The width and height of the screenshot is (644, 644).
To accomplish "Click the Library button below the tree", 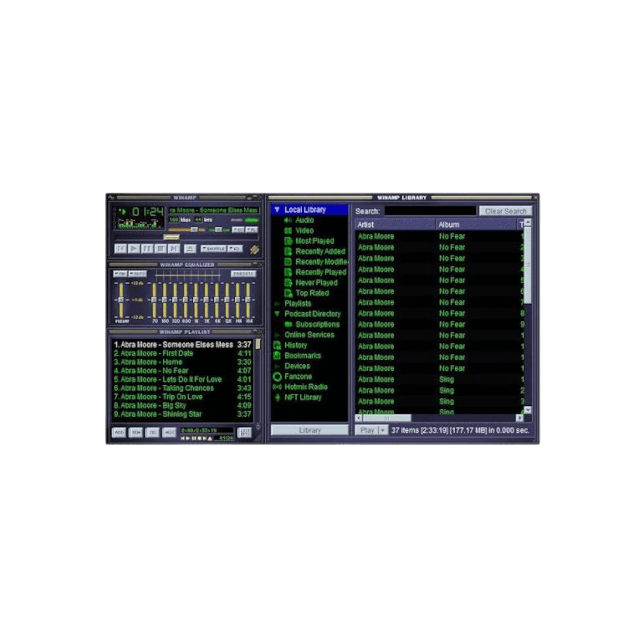I will pos(310,430).
